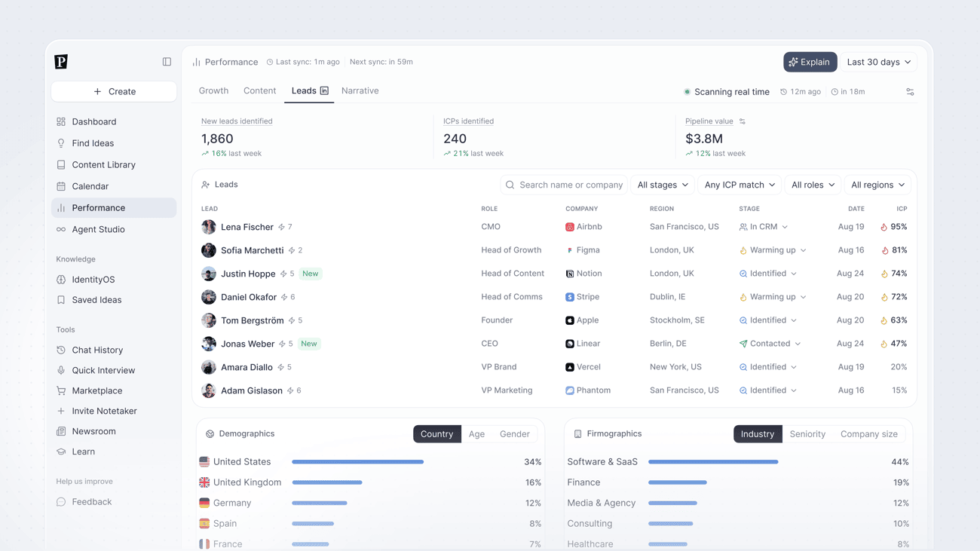Switch to the Narrative tab
The height and width of the screenshot is (551, 980).
(x=360, y=90)
